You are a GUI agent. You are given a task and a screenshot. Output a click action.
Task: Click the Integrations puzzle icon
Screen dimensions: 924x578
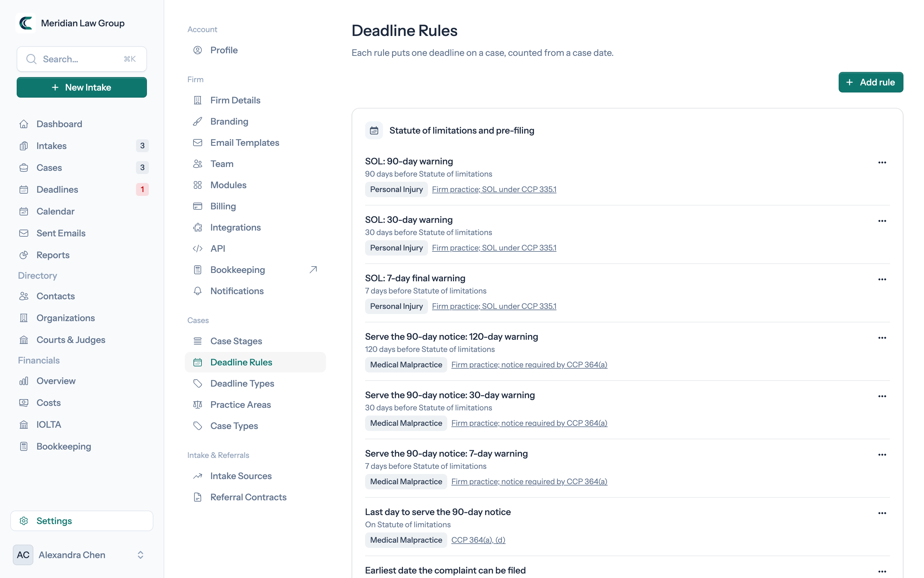[x=197, y=227]
